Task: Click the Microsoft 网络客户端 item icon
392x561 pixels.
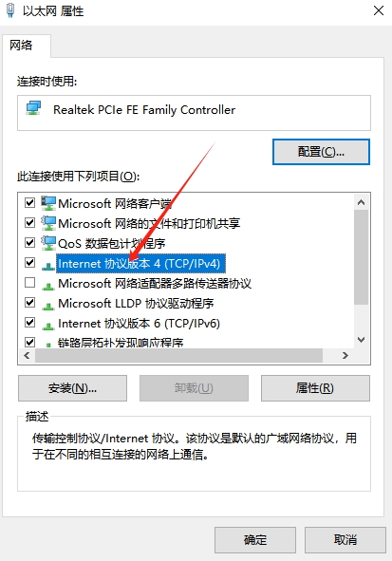Action: (48, 203)
